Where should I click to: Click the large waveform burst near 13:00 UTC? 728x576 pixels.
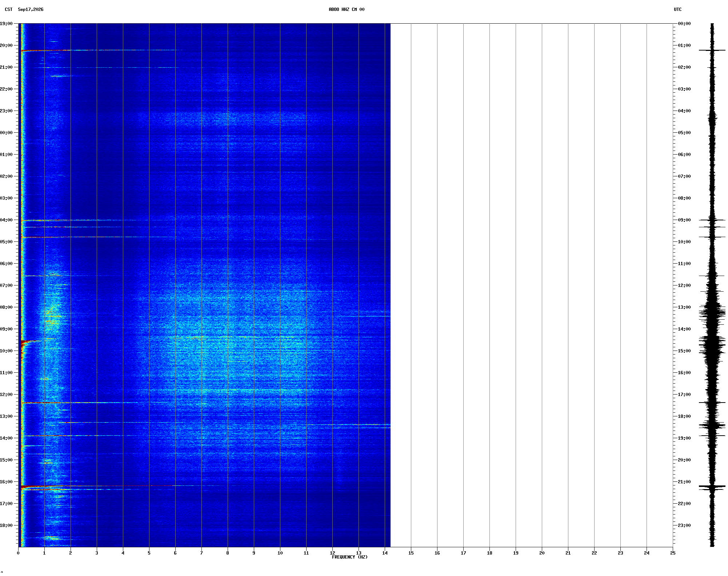point(712,313)
